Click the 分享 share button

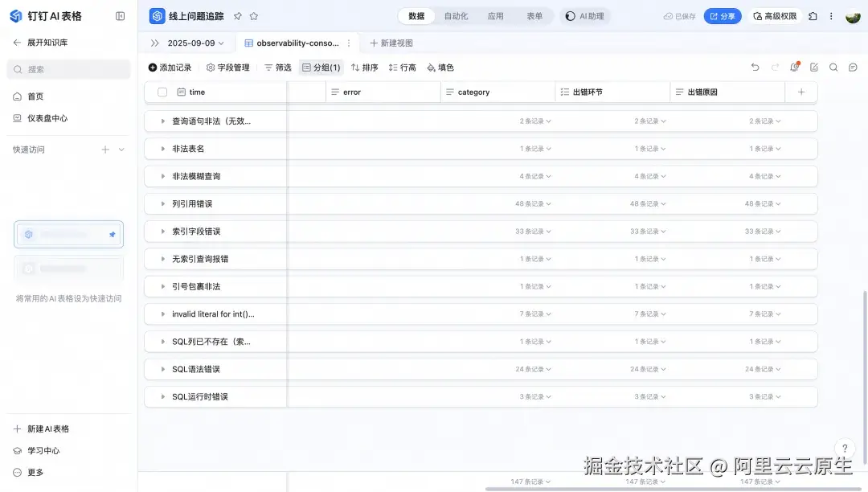pos(722,15)
